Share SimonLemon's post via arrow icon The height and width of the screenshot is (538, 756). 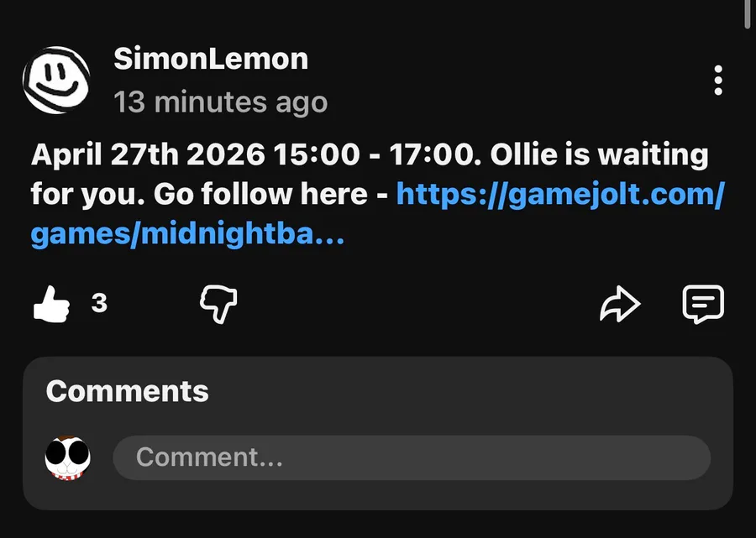point(620,304)
